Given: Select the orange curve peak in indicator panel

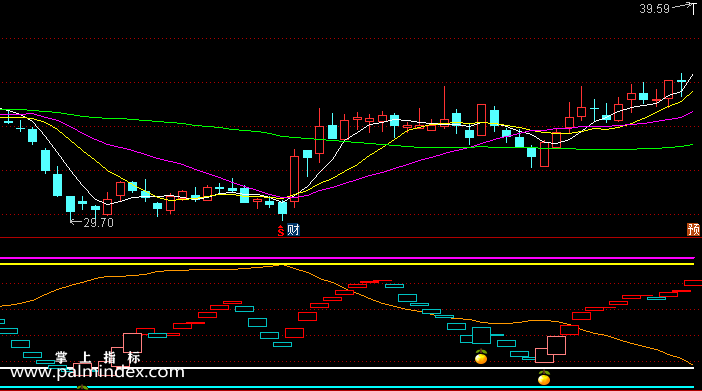Looking at the screenshot, I should tap(281, 266).
